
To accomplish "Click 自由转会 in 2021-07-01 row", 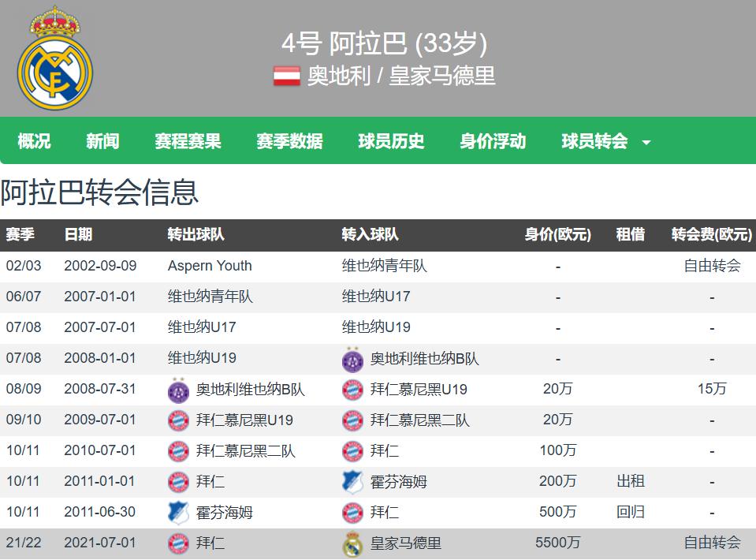I will [x=712, y=543].
